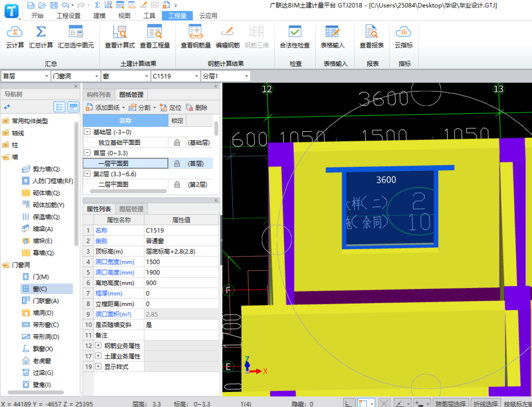This screenshot has width=532, height=407.
Task: Click the 云计算 cloud calculate icon
Action: click(x=15, y=37)
